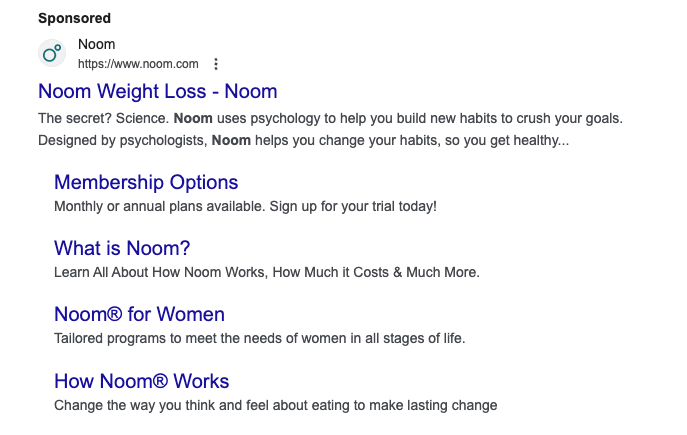This screenshot has width=687, height=435.
Task: Open the Membership Options sitelink
Action: click(146, 182)
